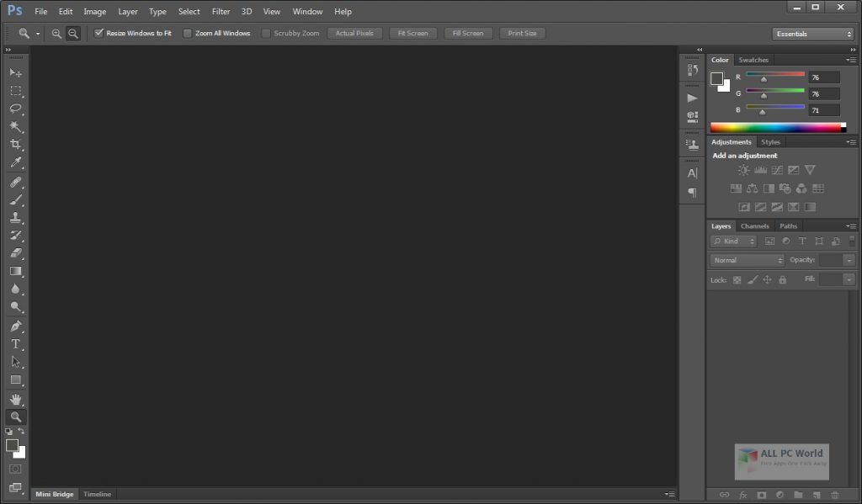Toggle Quick Mask mode
The image size is (862, 504).
[x=15, y=469]
